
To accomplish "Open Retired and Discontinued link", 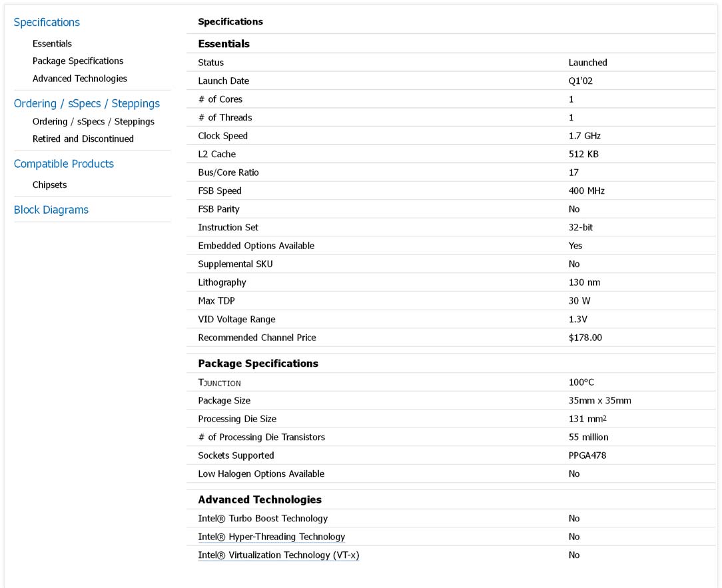I will pos(83,139).
